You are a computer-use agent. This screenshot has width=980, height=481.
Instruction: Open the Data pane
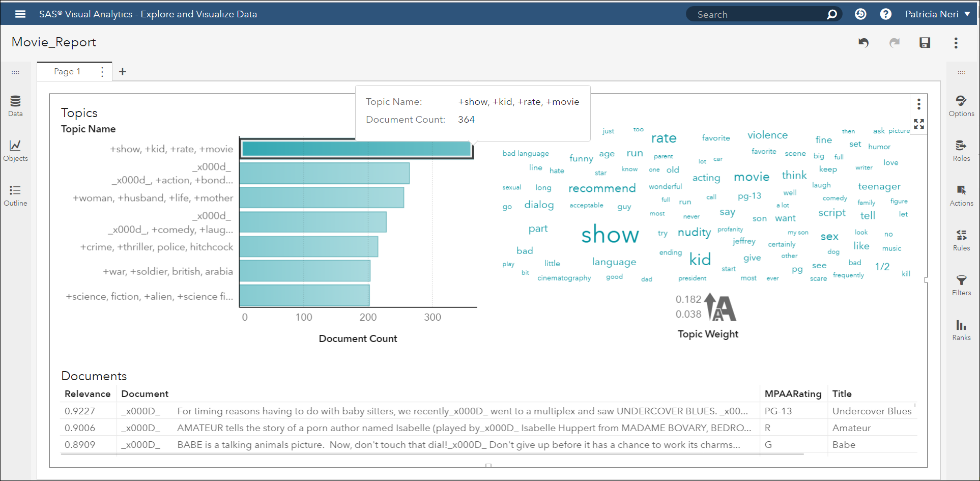click(15, 106)
